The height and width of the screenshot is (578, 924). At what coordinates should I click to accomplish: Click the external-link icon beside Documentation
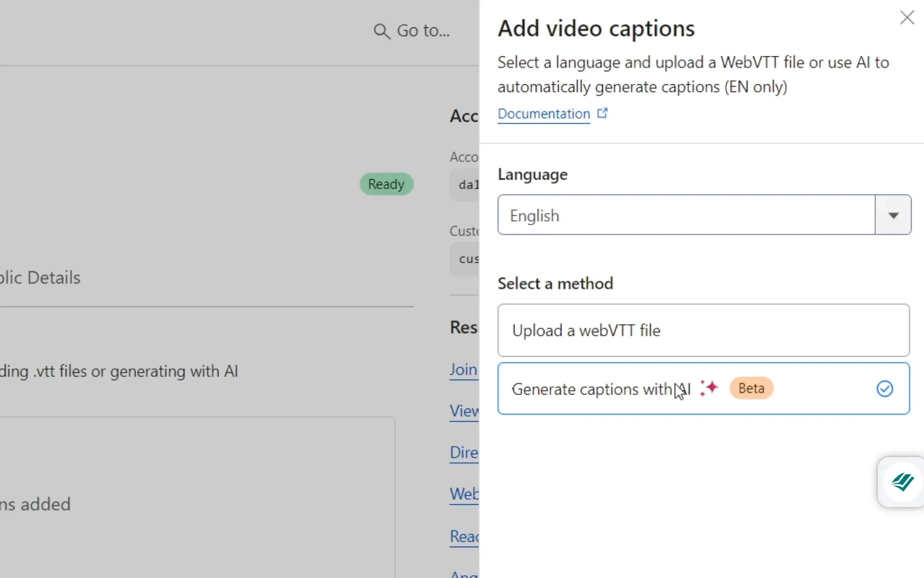(603, 113)
